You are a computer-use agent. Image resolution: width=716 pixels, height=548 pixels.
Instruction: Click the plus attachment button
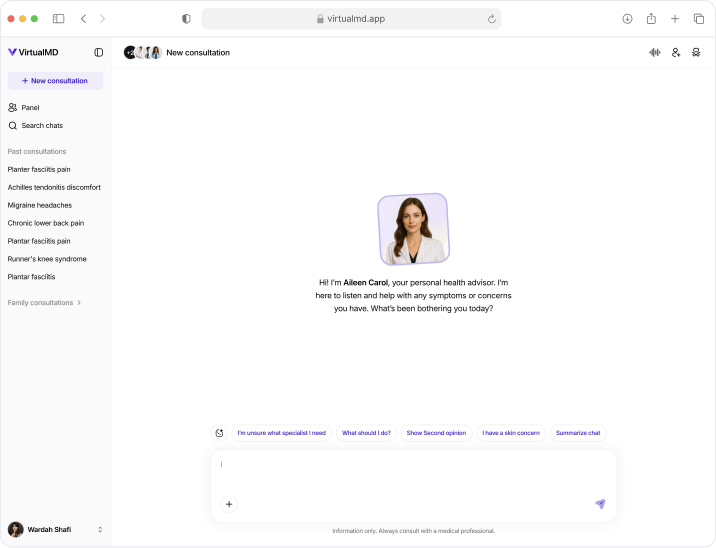229,504
